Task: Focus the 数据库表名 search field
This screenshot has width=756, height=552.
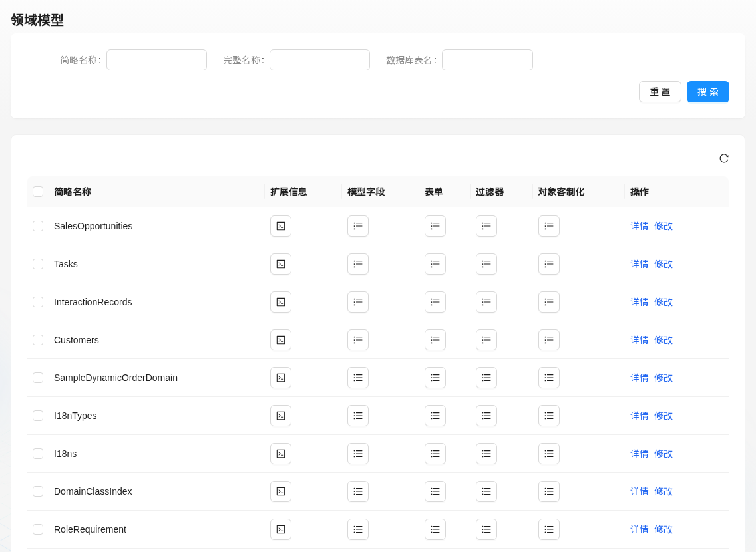Action: point(487,60)
